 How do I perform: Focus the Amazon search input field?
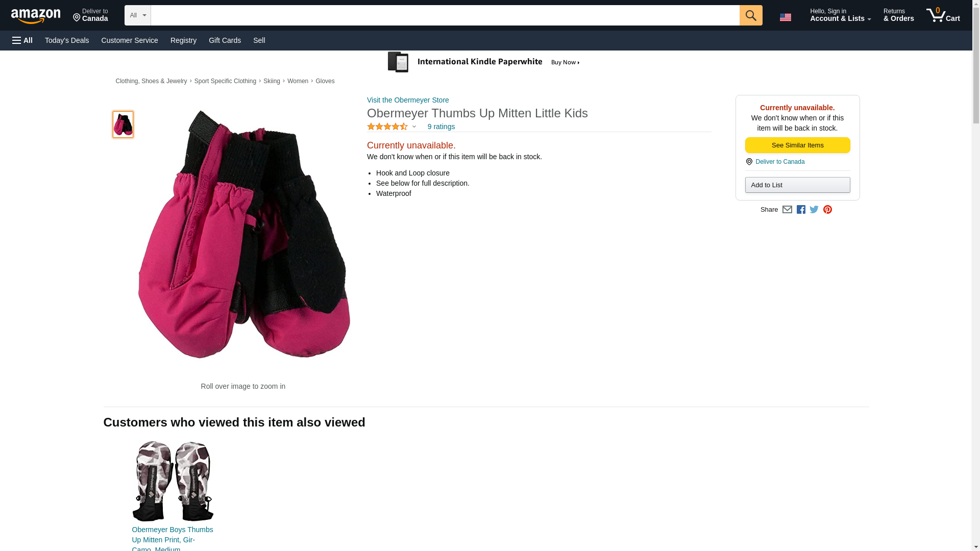tap(445, 15)
